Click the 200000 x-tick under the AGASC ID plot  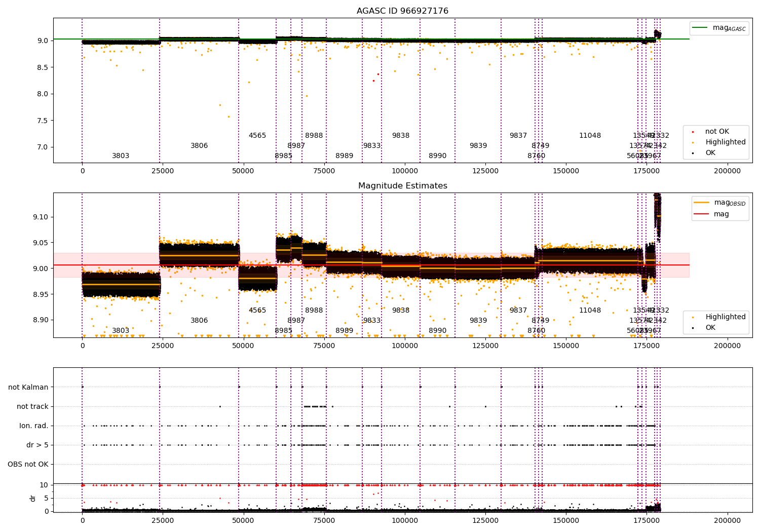(x=728, y=171)
